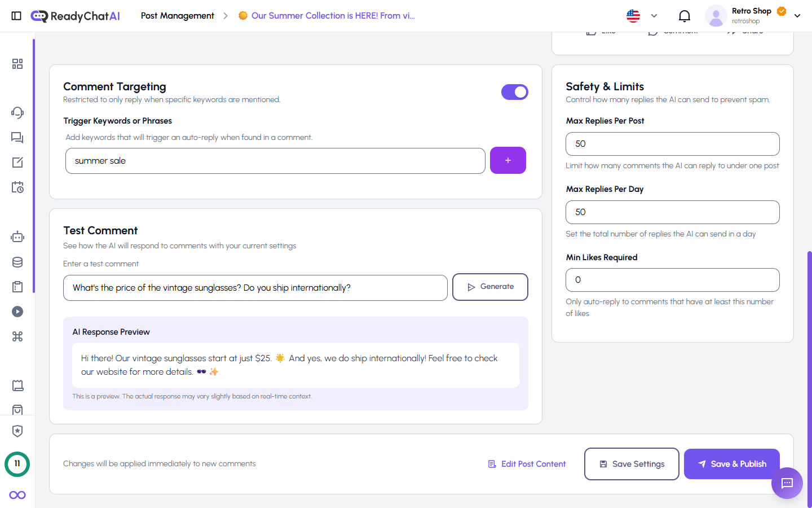
Task: Click the Generate button for test comment
Action: pyautogui.click(x=490, y=287)
